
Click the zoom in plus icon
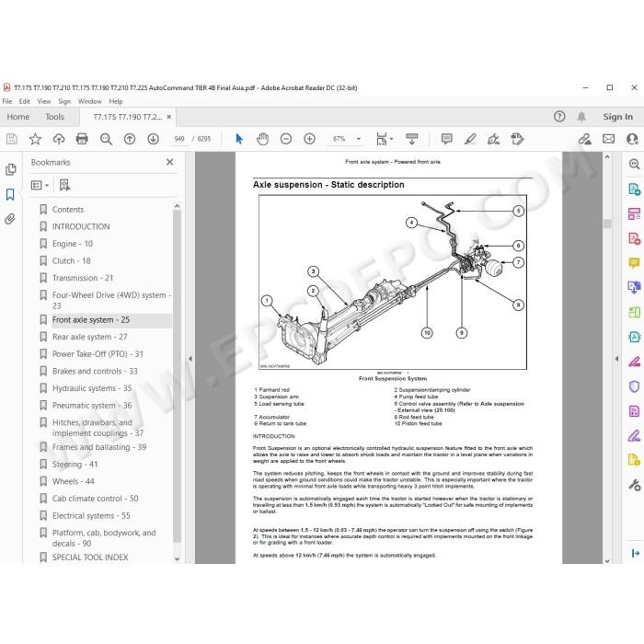[309, 139]
